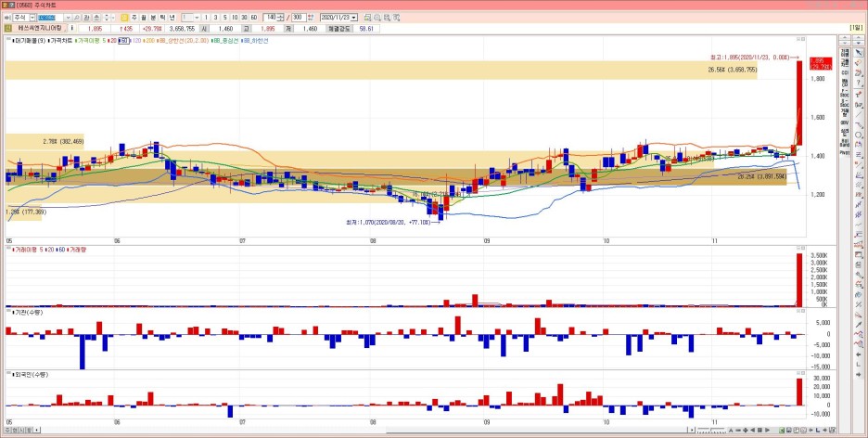This screenshot has width=868, height=438.
Task: Toggle the BB_중심선 legend item
Action: point(225,41)
